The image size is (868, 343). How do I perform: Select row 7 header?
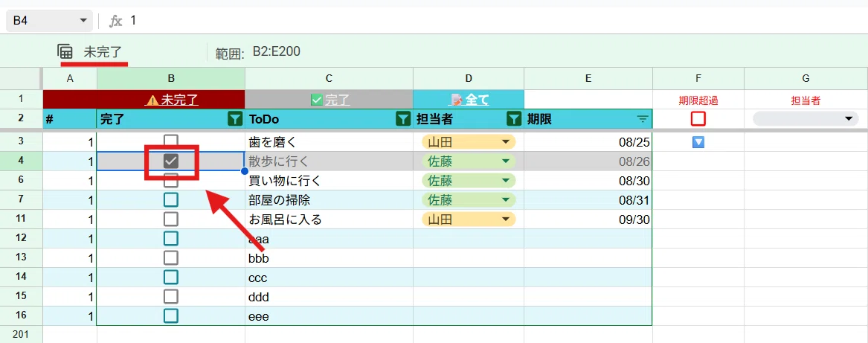click(21, 200)
